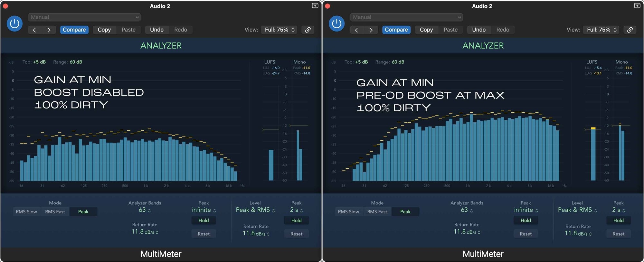Click the link icon in left window
644x262 pixels.
click(308, 30)
